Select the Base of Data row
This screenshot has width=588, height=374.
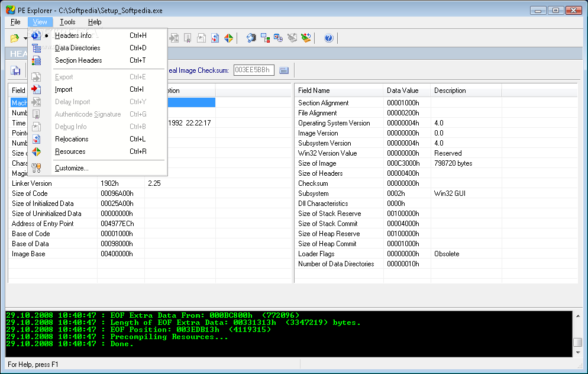[150, 244]
